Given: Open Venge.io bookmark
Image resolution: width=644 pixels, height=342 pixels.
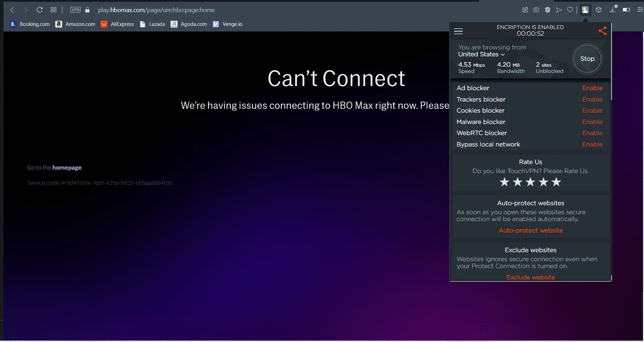Looking at the screenshot, I should point(228,24).
